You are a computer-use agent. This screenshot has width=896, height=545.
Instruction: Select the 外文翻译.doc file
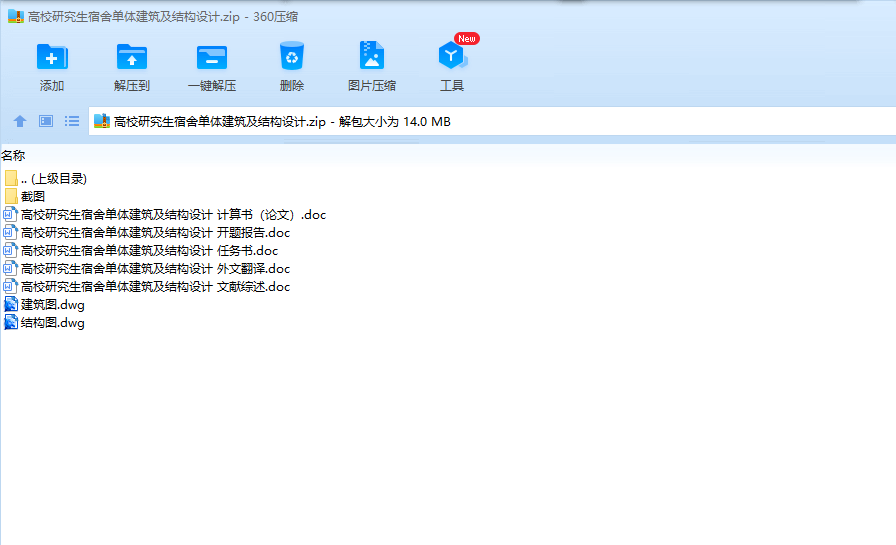tap(147, 269)
